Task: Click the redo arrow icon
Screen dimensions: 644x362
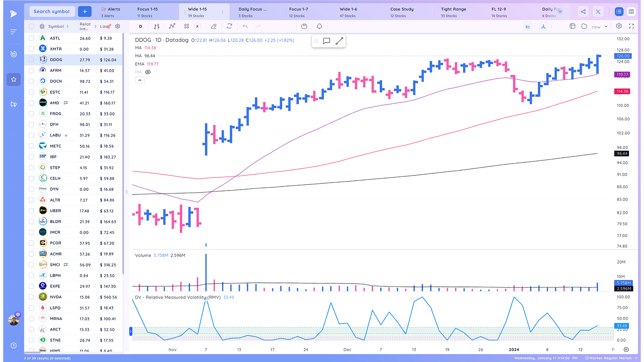Action: coord(258,27)
